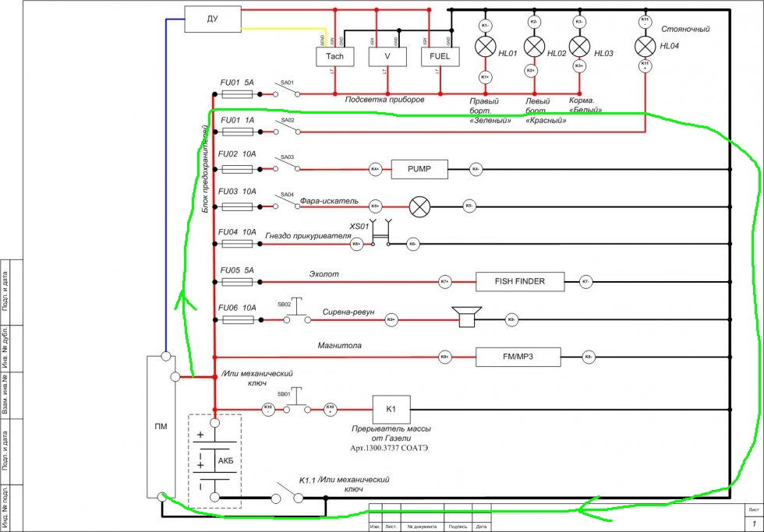Image resolution: width=764 pixels, height=532 pixels.
Task: Select the HL04 parking light lamp
Action: 645,43
